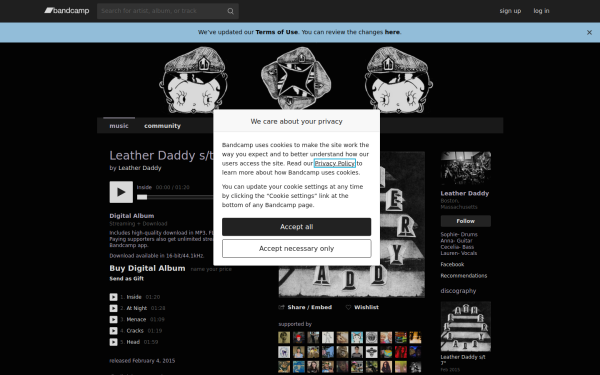Open the Menace track title link
Screen dimensions: 600x375
point(136,320)
